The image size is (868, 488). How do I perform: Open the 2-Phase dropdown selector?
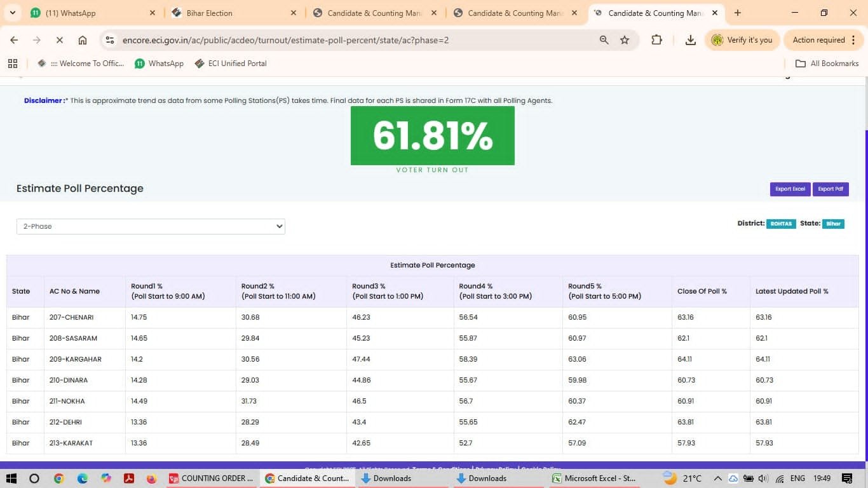151,226
